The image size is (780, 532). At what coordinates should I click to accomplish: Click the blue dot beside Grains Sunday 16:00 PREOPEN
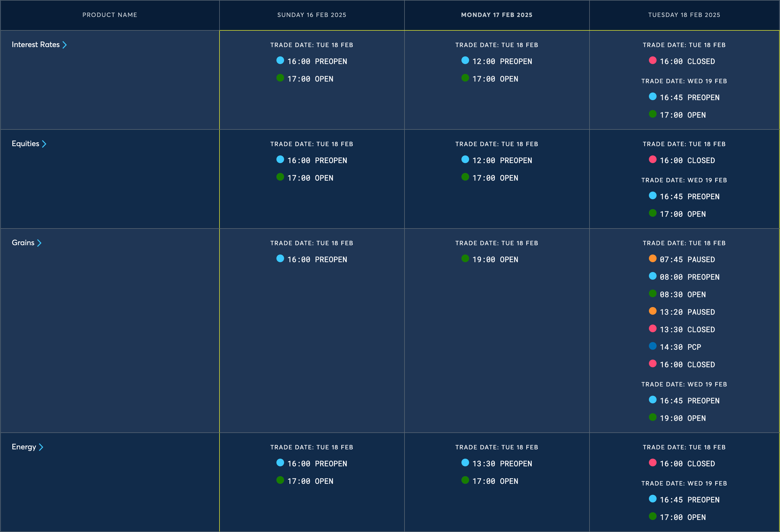point(280,258)
